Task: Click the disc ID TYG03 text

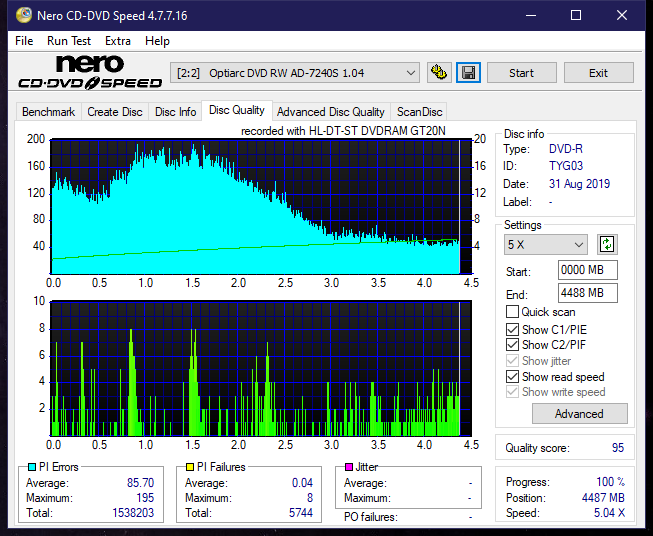Action: 566,166
